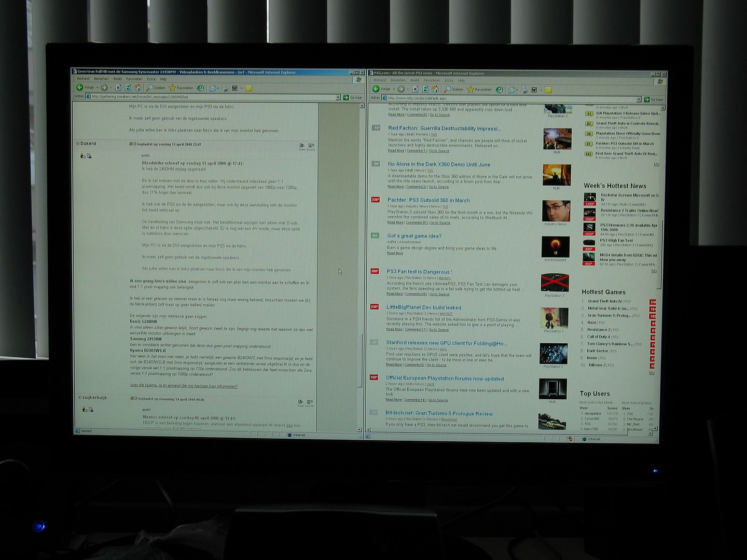Click the LittleBigPlanet Sackboy thumbnail
Viewport: 747px width, 560px height.
click(x=554, y=317)
